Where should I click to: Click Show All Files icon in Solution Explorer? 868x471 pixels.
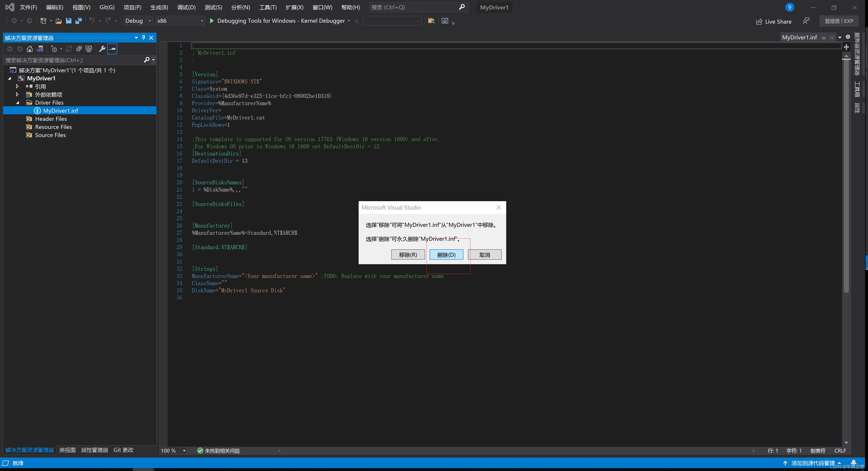(x=89, y=49)
